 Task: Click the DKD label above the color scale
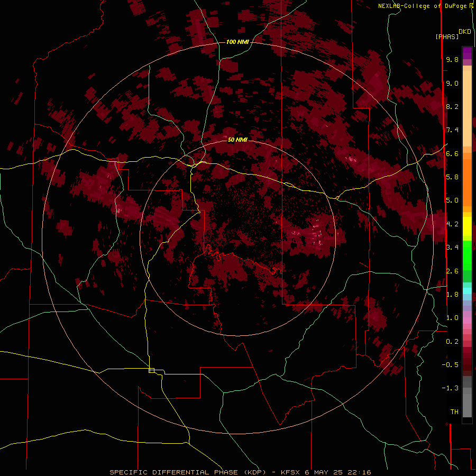point(465,32)
